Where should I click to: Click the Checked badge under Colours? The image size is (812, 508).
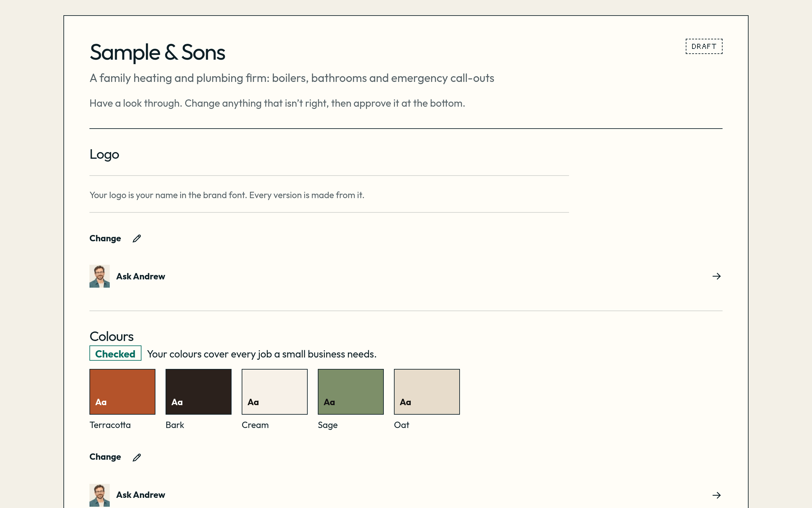(x=115, y=353)
